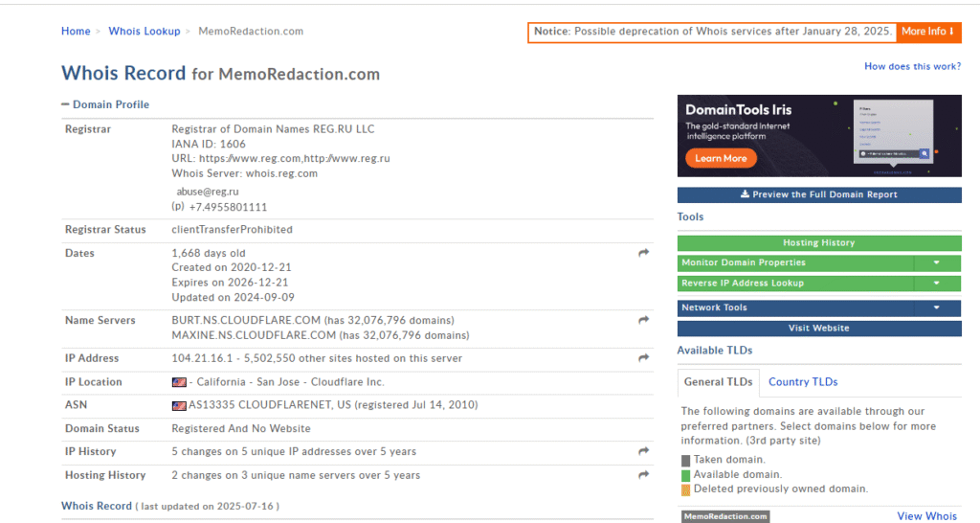Click the Visit Website button
The height and width of the screenshot is (523, 980).
pos(819,329)
